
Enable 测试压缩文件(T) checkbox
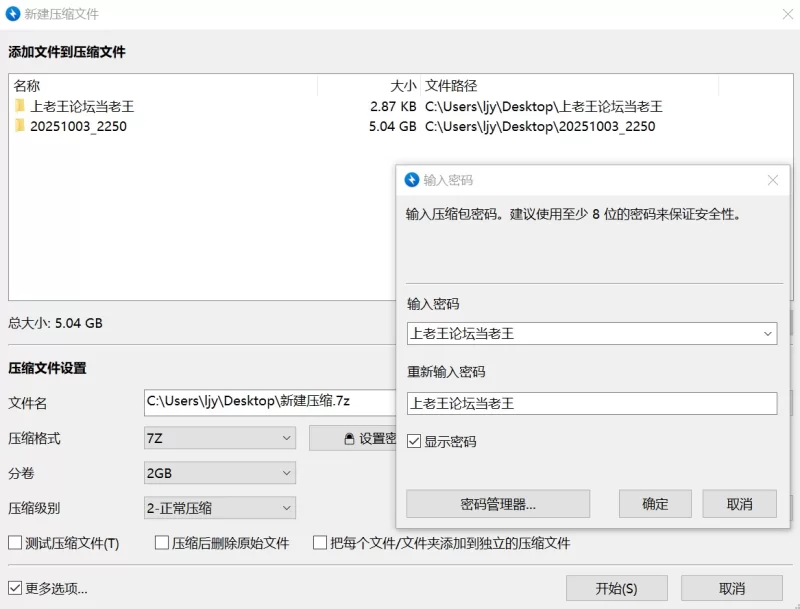tap(15, 543)
